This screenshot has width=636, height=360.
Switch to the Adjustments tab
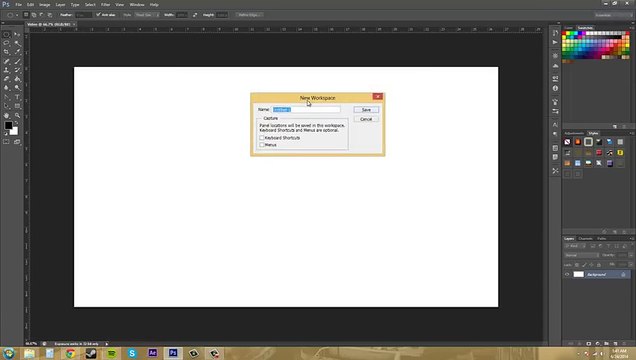(x=574, y=133)
